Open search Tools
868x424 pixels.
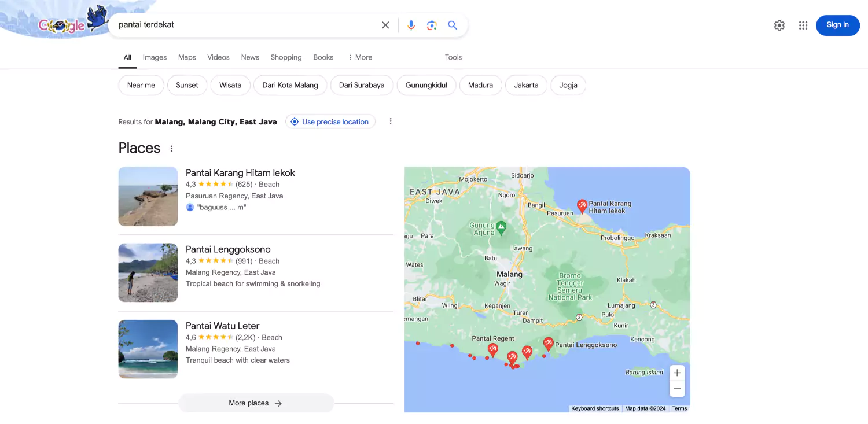coord(453,57)
